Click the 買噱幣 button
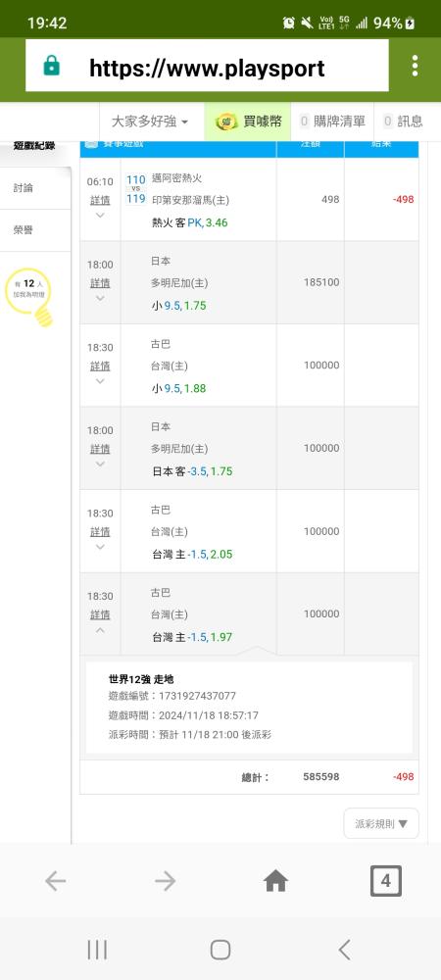The width and height of the screenshot is (441, 980). pos(247,122)
